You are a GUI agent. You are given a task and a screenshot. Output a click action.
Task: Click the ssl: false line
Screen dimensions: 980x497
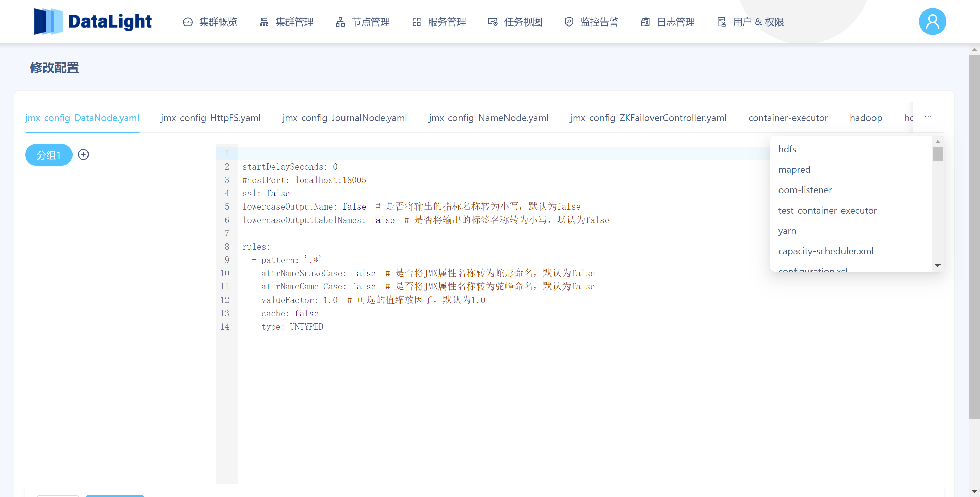tap(266, 194)
